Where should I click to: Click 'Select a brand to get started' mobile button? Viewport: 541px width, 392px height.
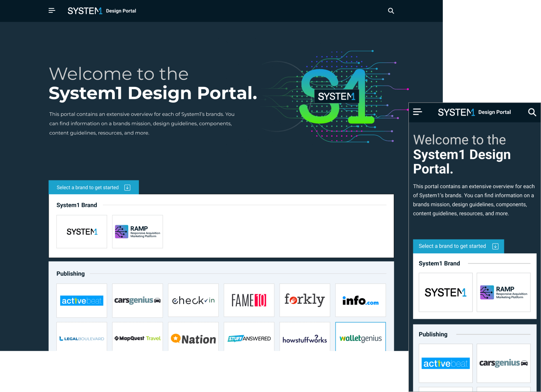point(459,246)
